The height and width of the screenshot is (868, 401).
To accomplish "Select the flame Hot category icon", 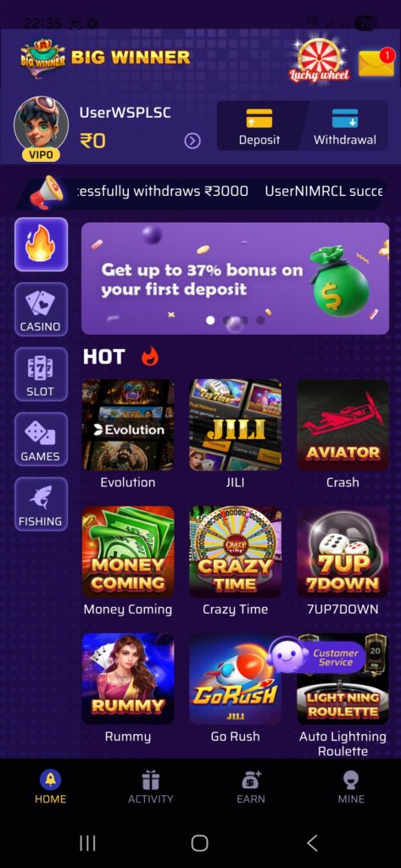I will [41, 244].
